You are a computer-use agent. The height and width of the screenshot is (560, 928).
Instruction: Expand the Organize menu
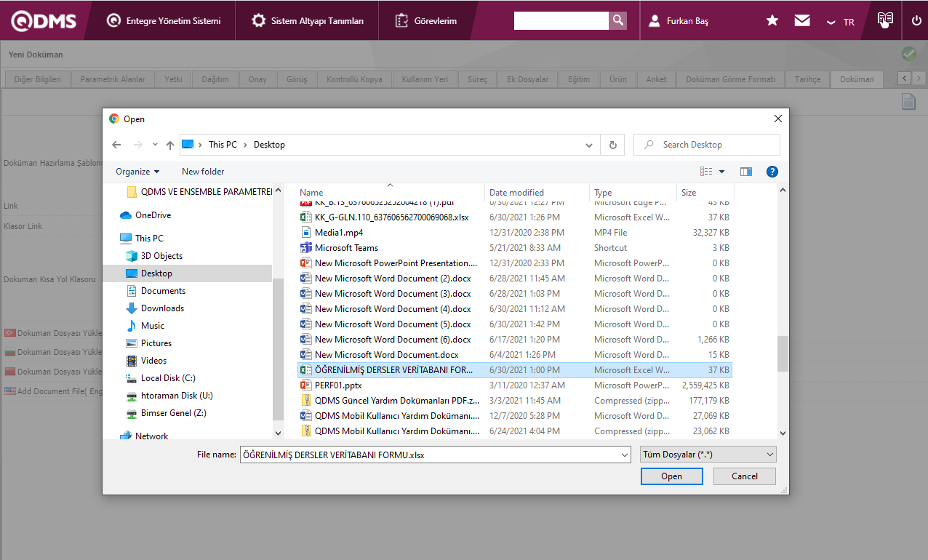click(137, 172)
